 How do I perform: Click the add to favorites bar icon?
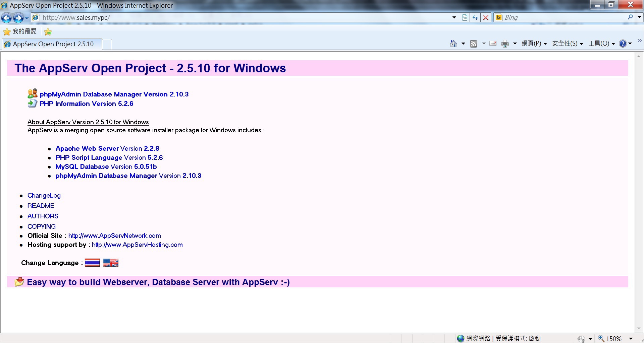pos(48,31)
